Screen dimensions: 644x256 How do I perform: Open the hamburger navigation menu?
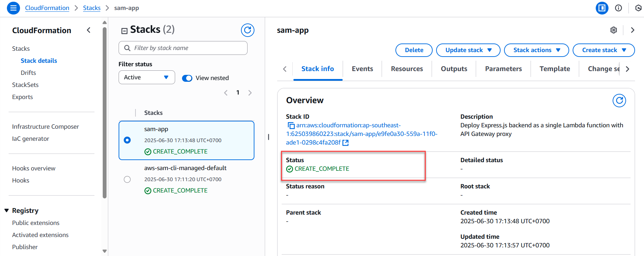(13, 8)
